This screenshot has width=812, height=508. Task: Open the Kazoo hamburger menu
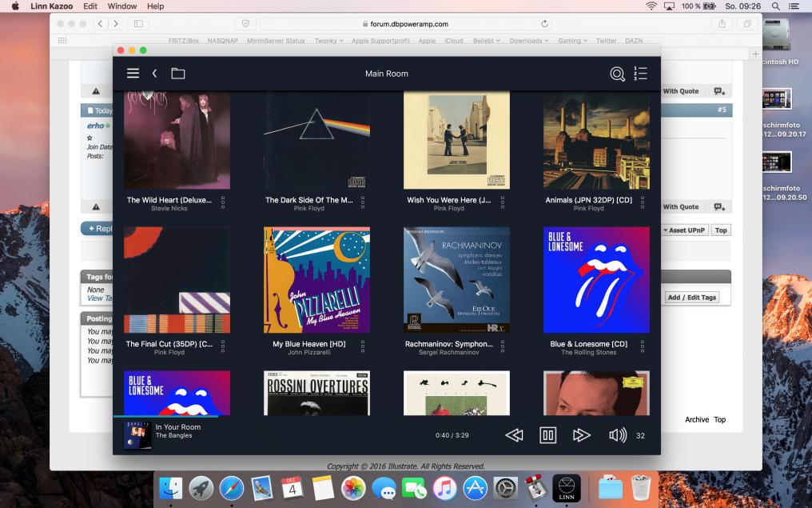133,74
